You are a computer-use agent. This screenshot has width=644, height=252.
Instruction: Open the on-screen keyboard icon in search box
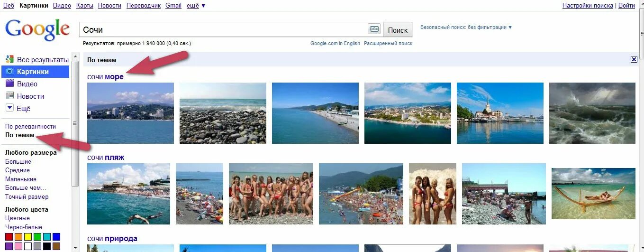point(374,29)
